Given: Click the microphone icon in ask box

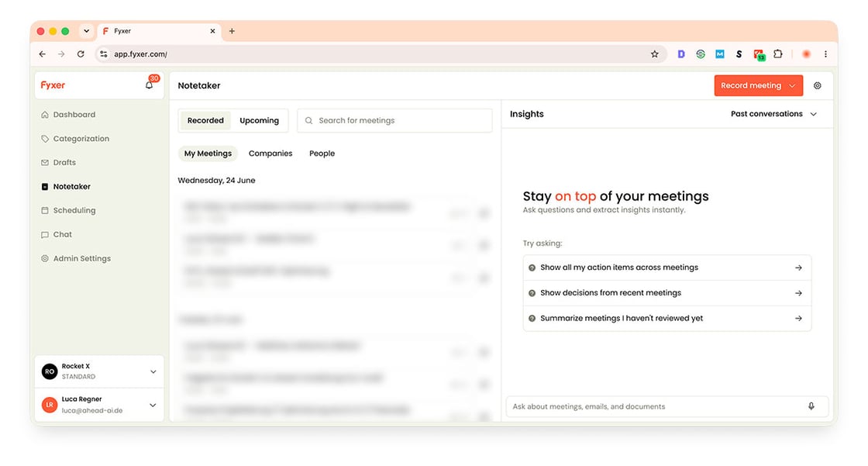Looking at the screenshot, I should coord(811,406).
